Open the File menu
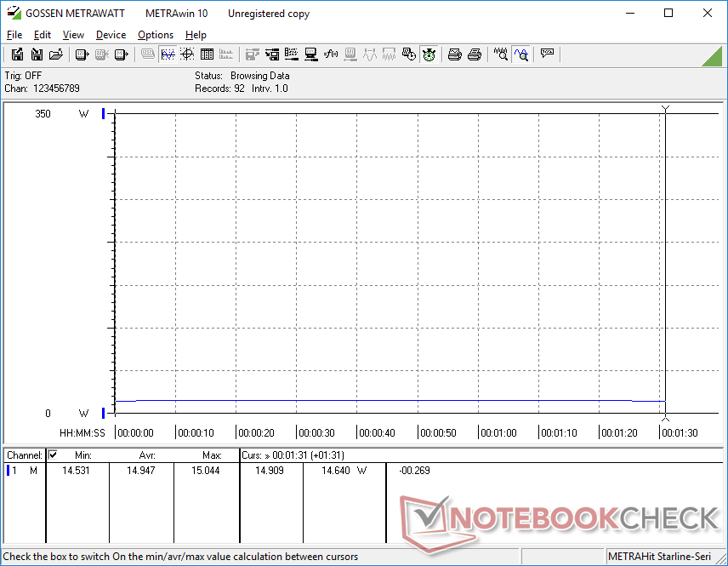 pos(14,35)
